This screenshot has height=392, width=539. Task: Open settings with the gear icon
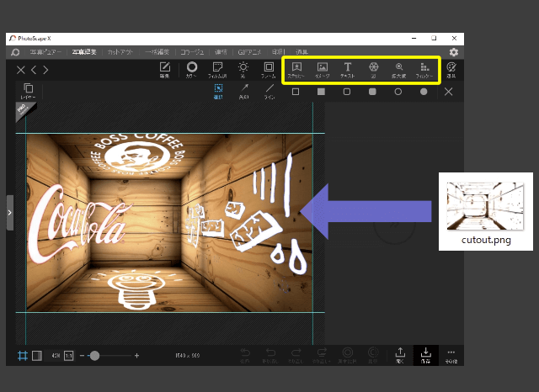[x=454, y=52]
